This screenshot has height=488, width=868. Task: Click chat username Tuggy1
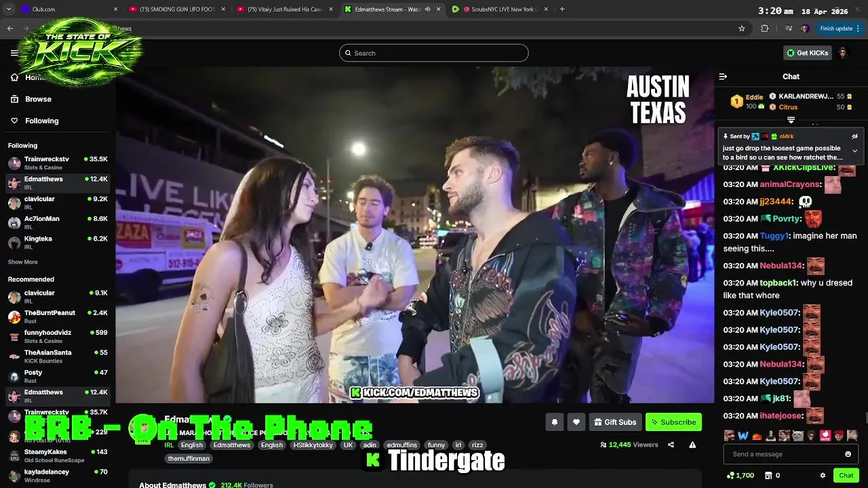(x=774, y=236)
